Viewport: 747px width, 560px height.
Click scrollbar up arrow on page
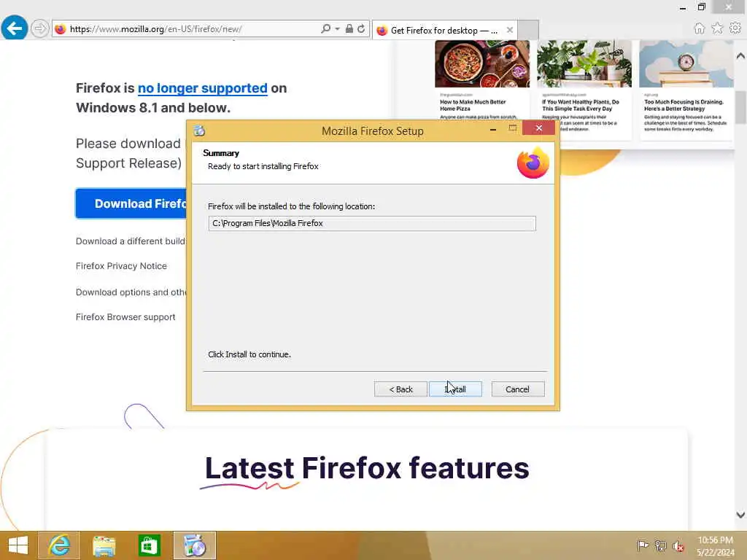740,55
